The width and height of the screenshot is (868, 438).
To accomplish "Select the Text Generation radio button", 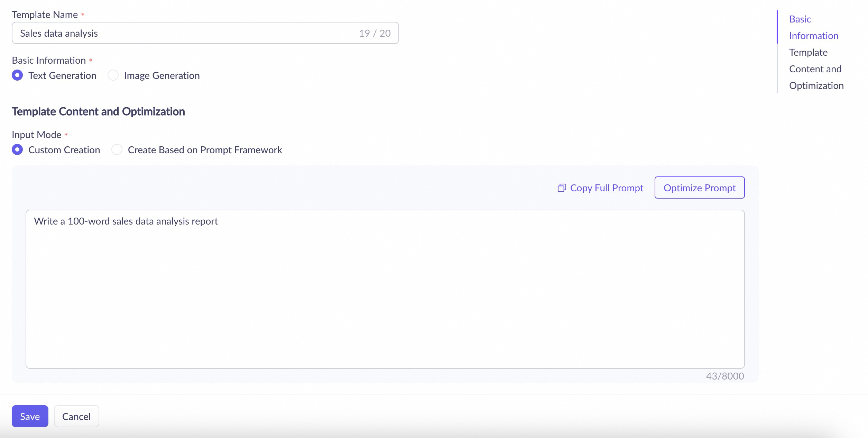I will [x=17, y=75].
